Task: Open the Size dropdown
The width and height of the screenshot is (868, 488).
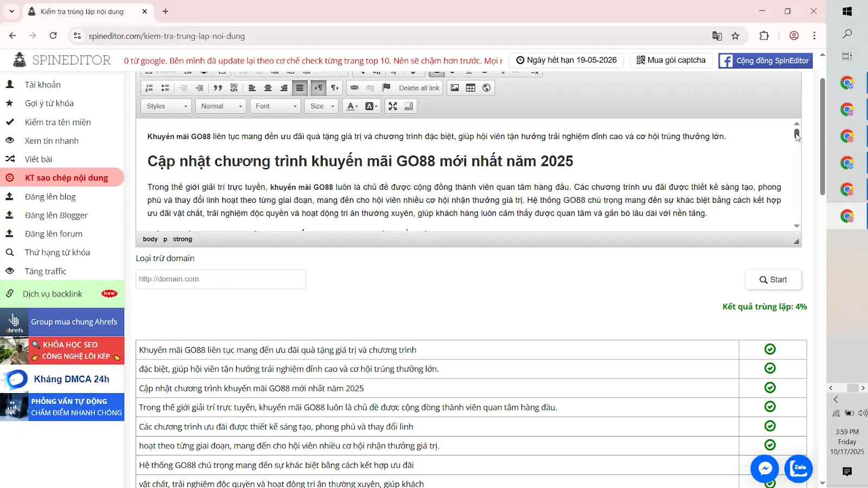Action: [322, 106]
